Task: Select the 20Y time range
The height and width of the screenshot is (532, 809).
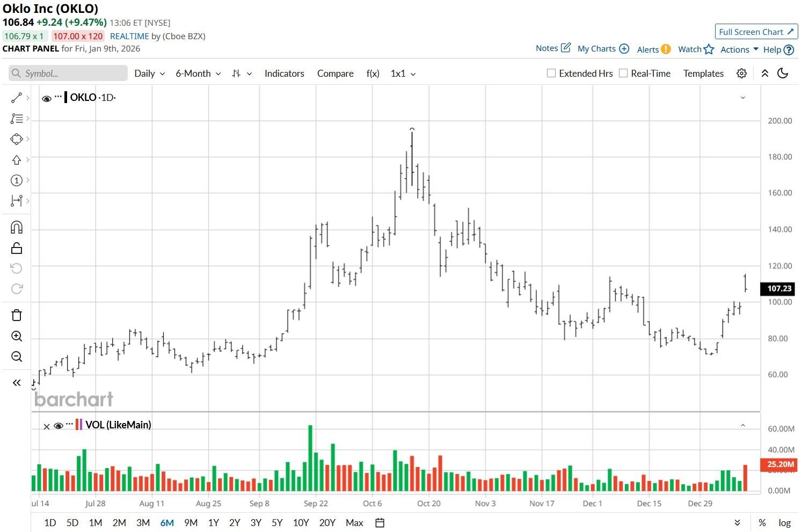Action: [327, 523]
